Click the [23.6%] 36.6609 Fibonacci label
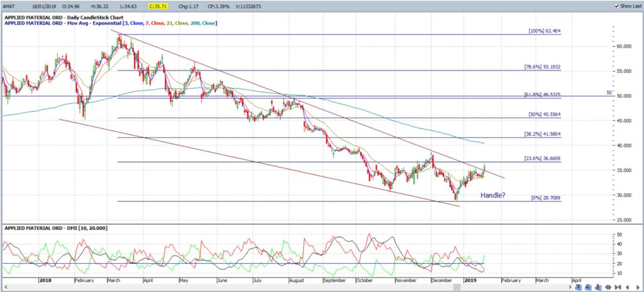 (x=543, y=158)
